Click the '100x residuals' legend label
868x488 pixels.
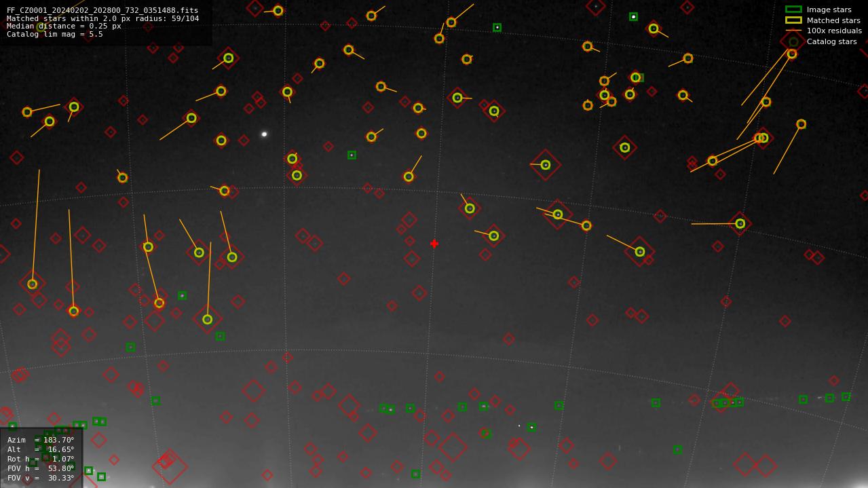(834, 31)
